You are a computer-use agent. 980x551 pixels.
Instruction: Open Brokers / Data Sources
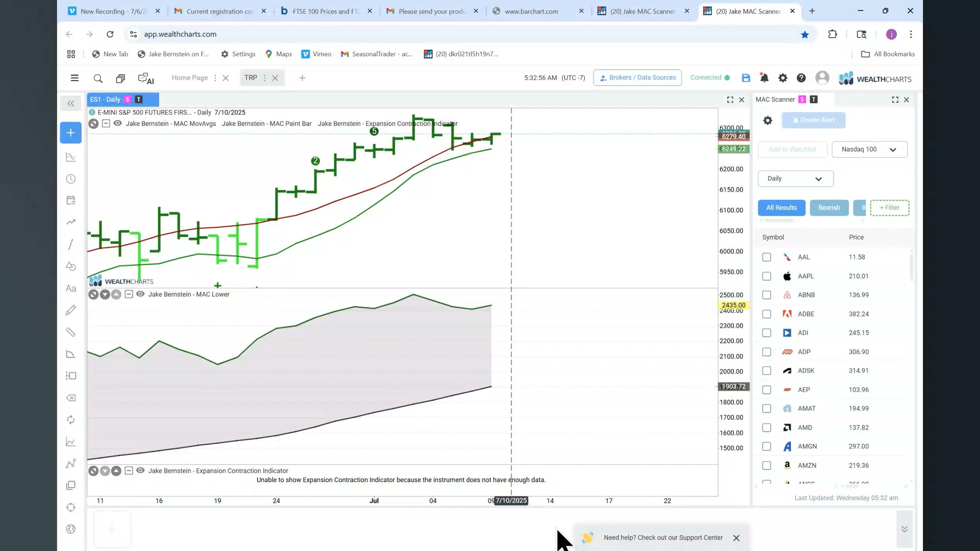[x=638, y=78]
